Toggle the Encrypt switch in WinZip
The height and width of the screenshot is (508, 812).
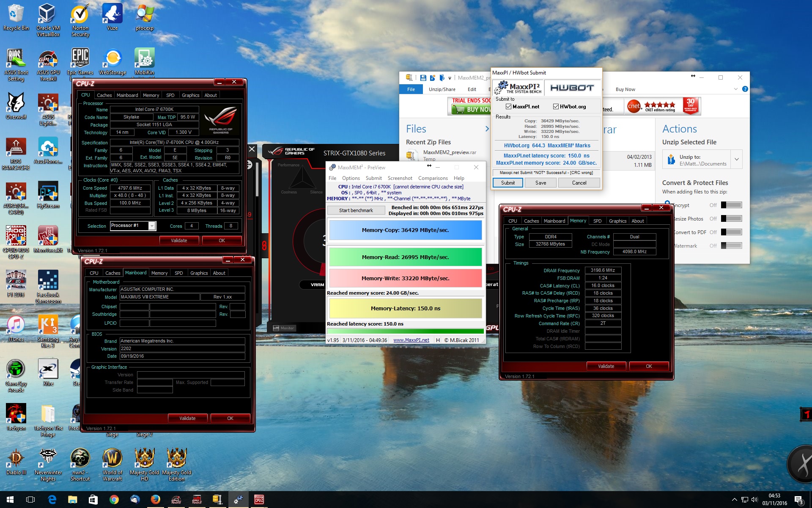pyautogui.click(x=731, y=205)
